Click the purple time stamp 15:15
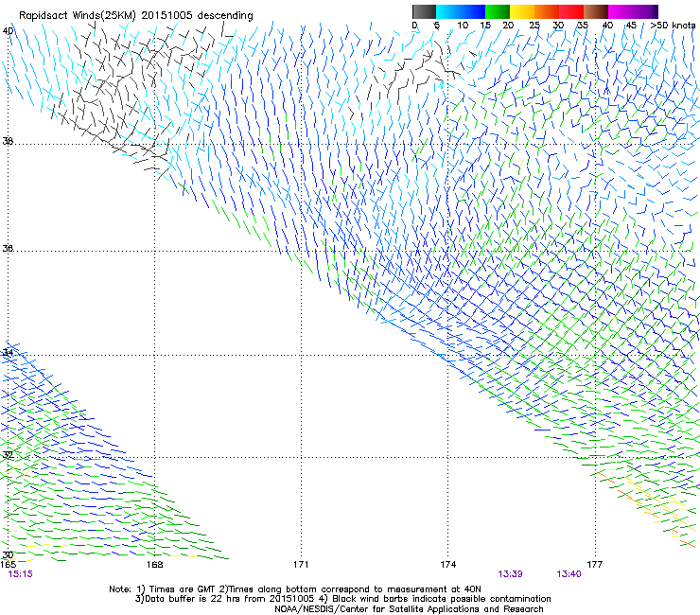 pyautogui.click(x=20, y=574)
